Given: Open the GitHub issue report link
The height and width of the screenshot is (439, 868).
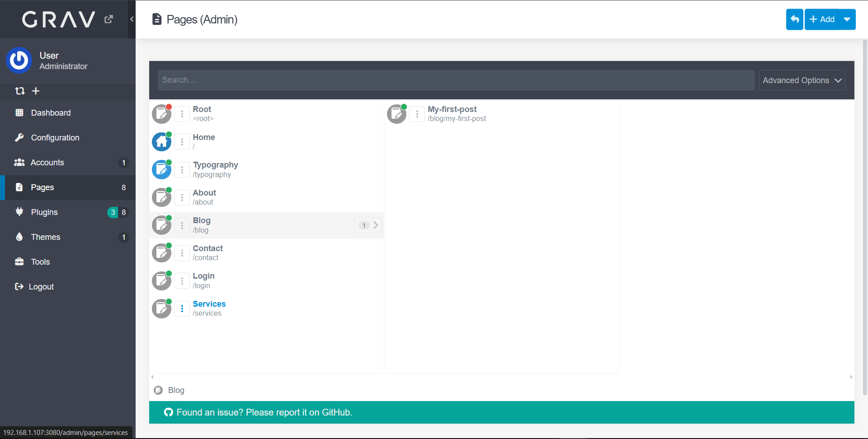Looking at the screenshot, I should 264,412.
